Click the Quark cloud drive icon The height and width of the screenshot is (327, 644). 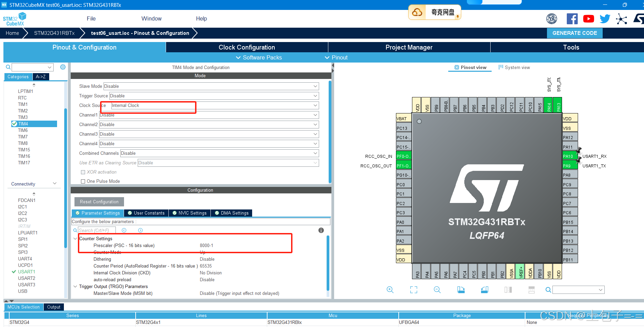click(417, 12)
